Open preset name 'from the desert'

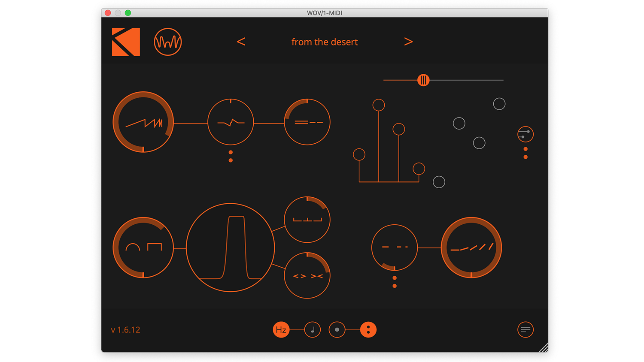(325, 42)
